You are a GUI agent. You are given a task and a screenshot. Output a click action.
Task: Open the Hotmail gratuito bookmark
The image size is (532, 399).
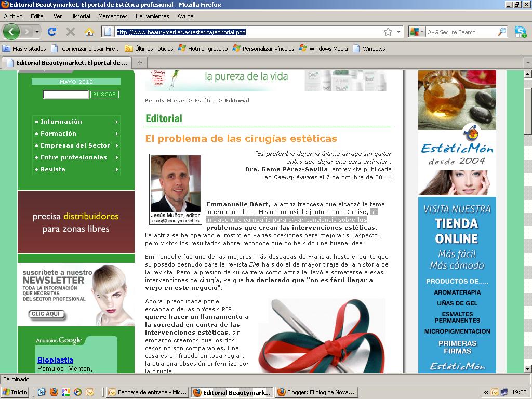pos(203,48)
